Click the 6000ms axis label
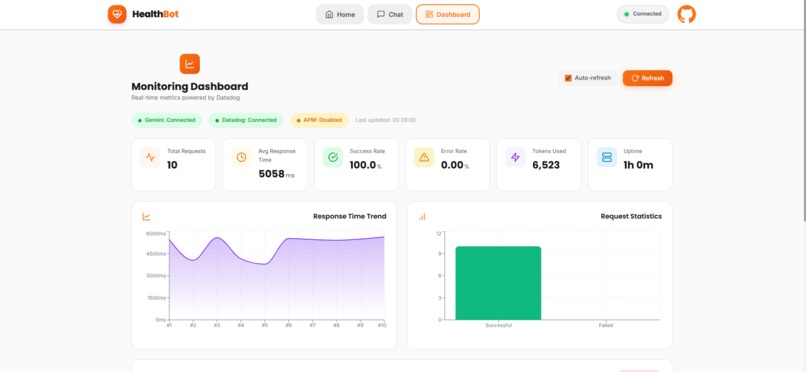Screen dimensions: 806x372 point(156,234)
